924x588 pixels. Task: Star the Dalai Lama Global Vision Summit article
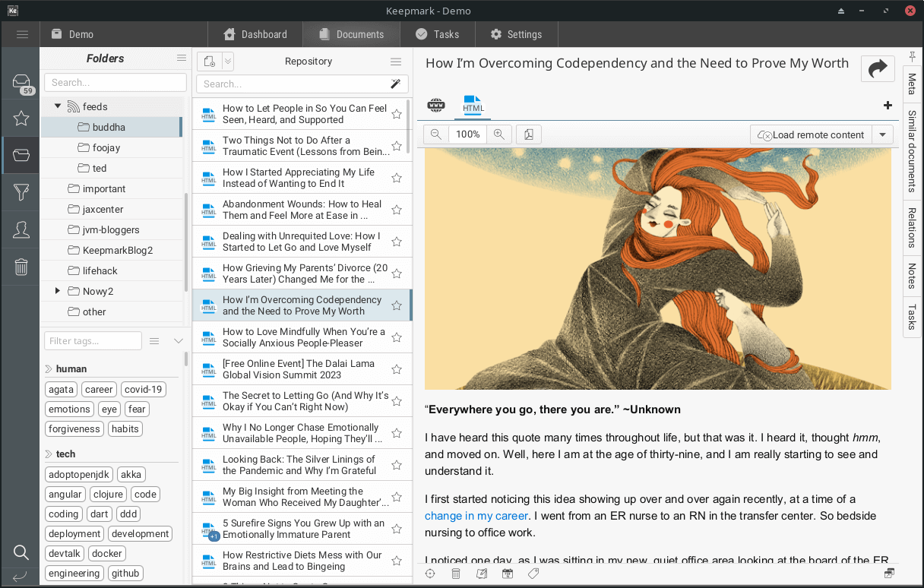pos(397,370)
